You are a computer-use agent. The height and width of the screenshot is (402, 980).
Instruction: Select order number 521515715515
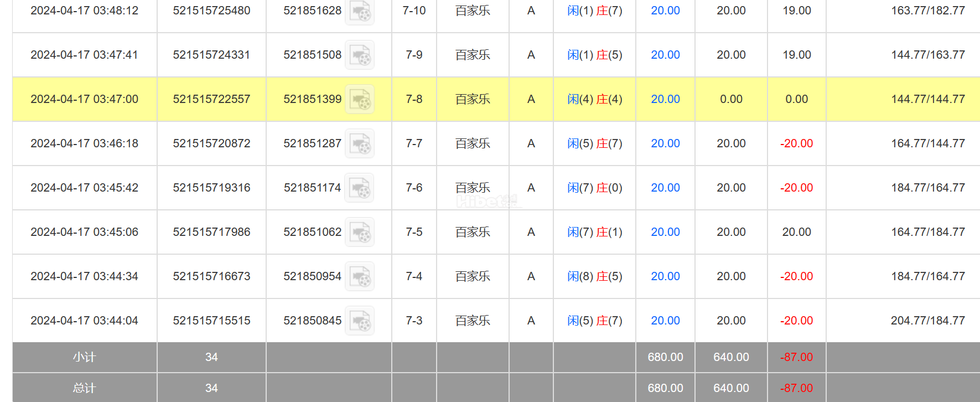(211, 321)
